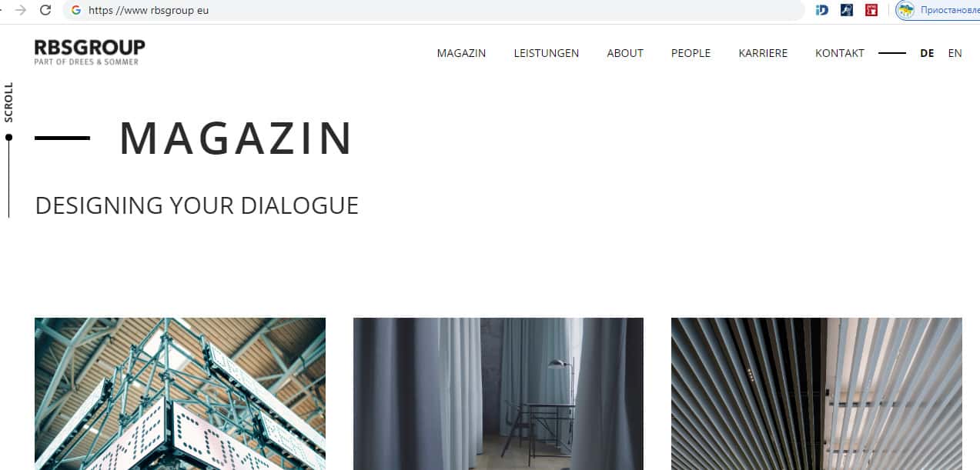Switch the site language to DE

tap(927, 53)
